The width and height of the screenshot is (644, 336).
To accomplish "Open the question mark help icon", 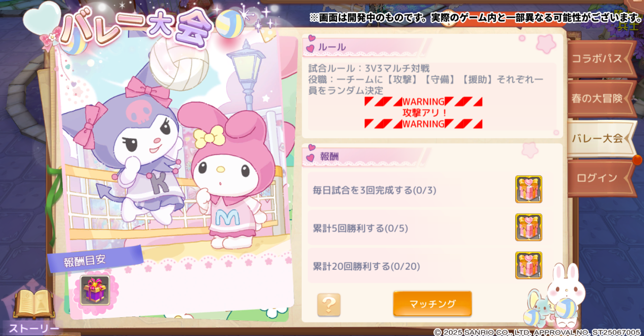I will (x=329, y=305).
